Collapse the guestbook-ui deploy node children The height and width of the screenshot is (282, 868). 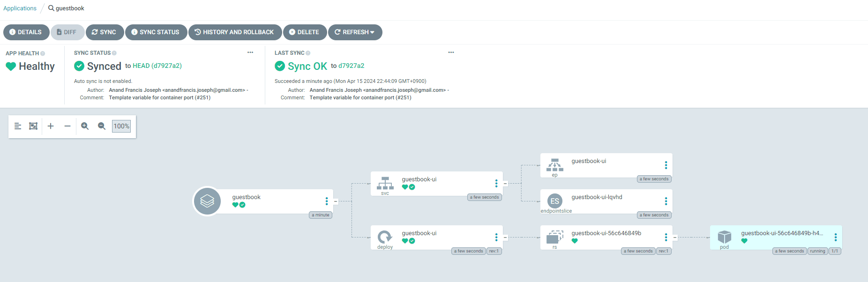coord(505,237)
